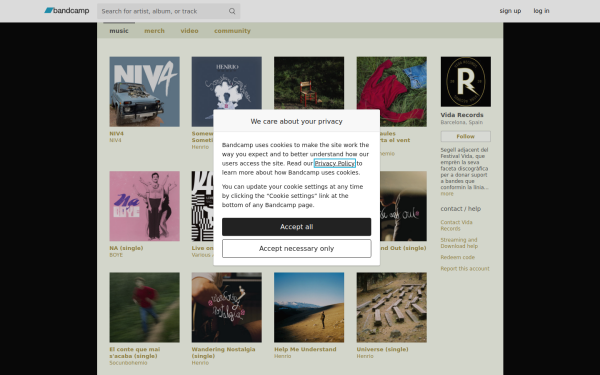Expand the label bio with more
Viewport: 600px width, 375px height.
[x=447, y=194]
